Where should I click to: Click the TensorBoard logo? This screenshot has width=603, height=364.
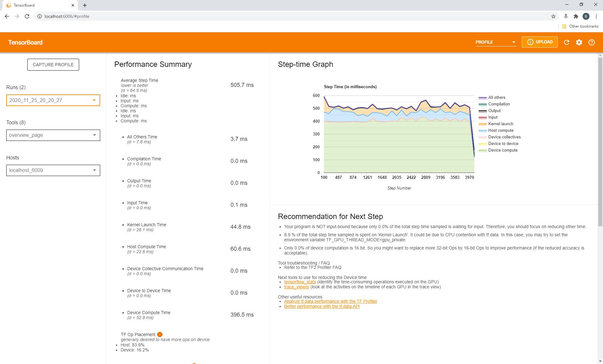pos(25,42)
